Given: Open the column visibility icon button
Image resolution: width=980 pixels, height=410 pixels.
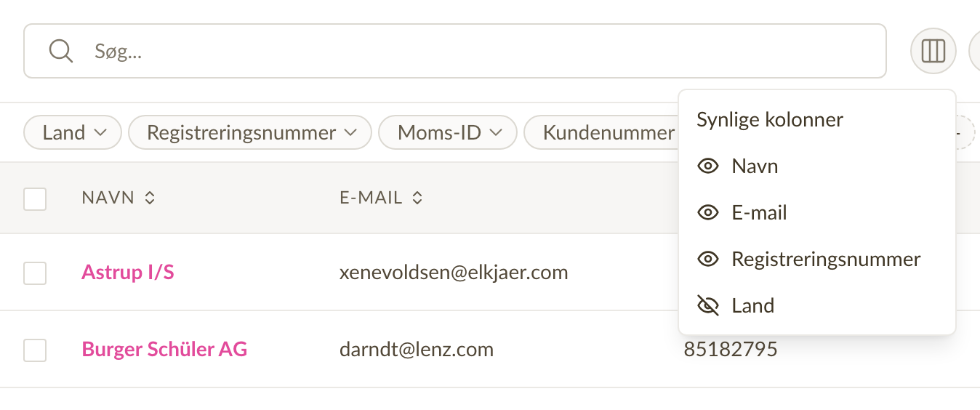Looking at the screenshot, I should 933,52.
